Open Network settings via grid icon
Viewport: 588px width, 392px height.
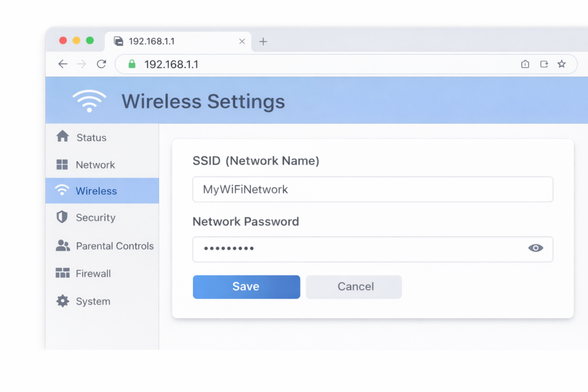pos(63,165)
